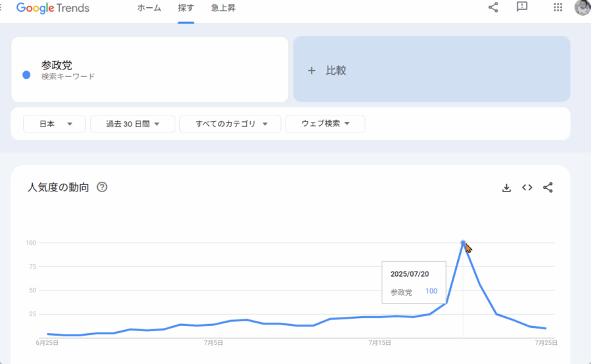The height and width of the screenshot is (364, 591).
Task: Click the 参政党 search term field
Action: coord(151,70)
